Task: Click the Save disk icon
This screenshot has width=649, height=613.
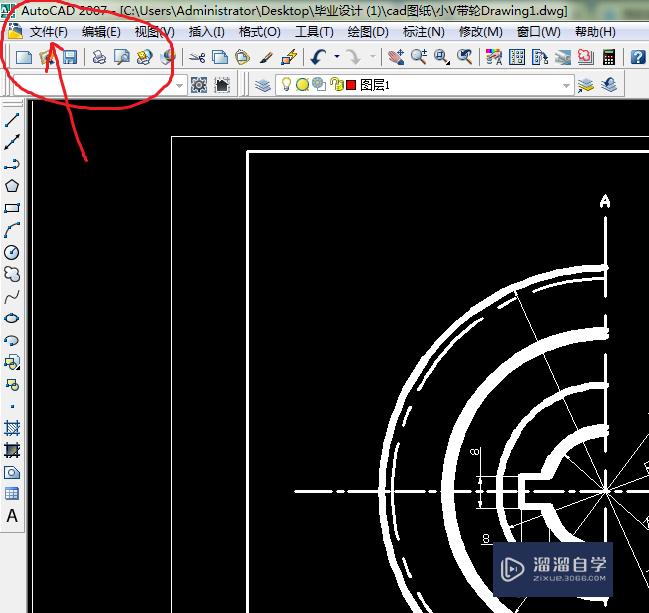Action: (70, 57)
